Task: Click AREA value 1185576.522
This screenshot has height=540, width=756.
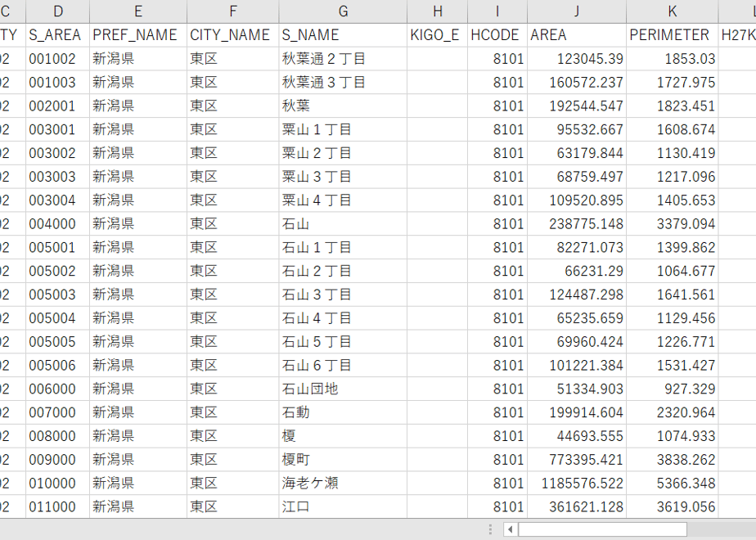Action: pyautogui.click(x=577, y=484)
